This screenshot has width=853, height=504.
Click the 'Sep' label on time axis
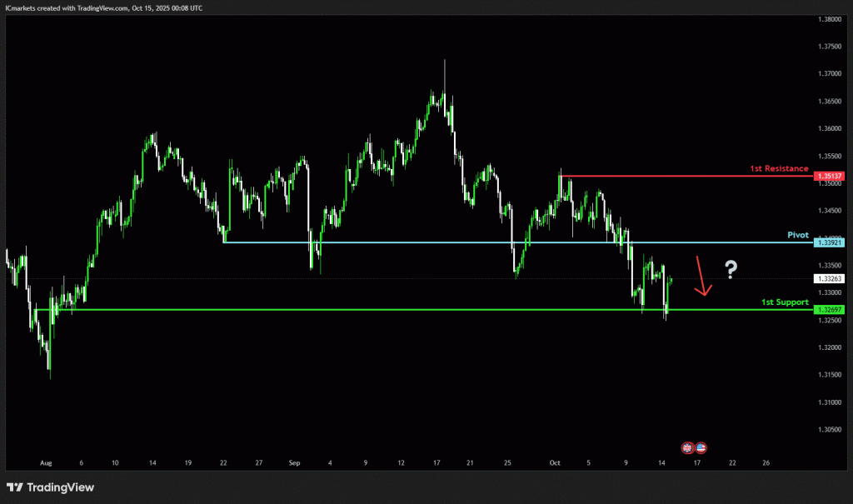294,462
